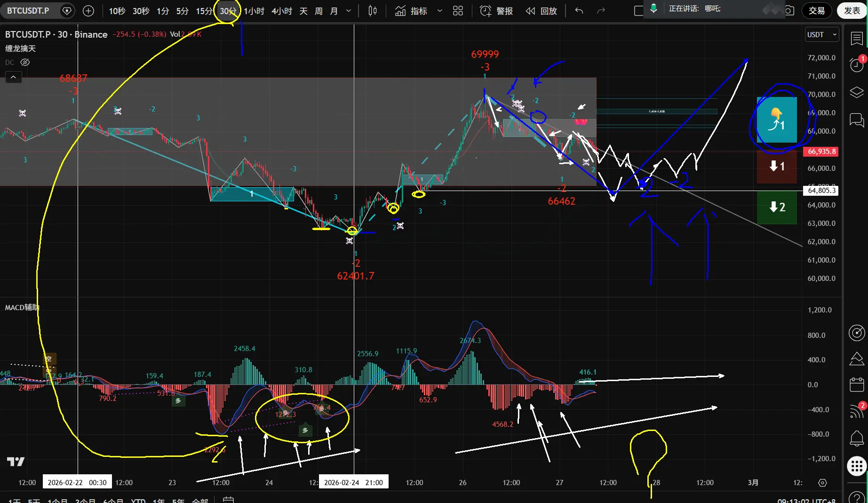Open the object tree layers icon

point(857,92)
